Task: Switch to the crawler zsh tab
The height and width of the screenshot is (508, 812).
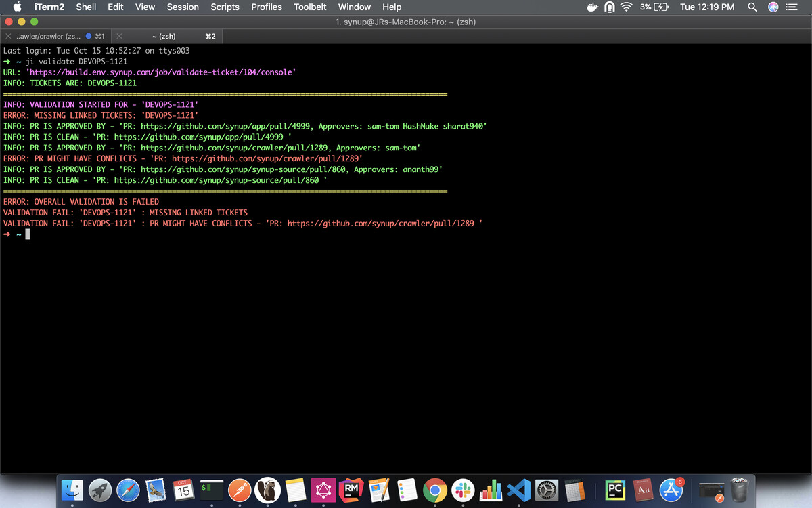Action: (51, 36)
